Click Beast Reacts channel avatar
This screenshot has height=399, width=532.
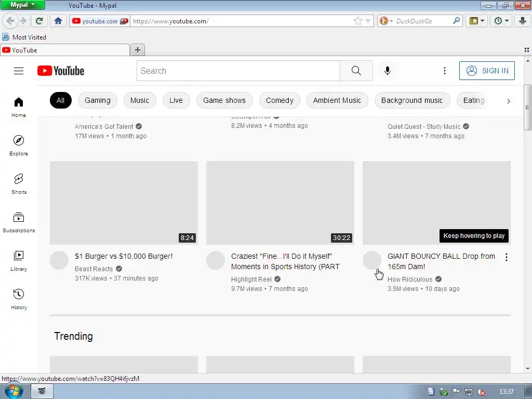point(59,260)
